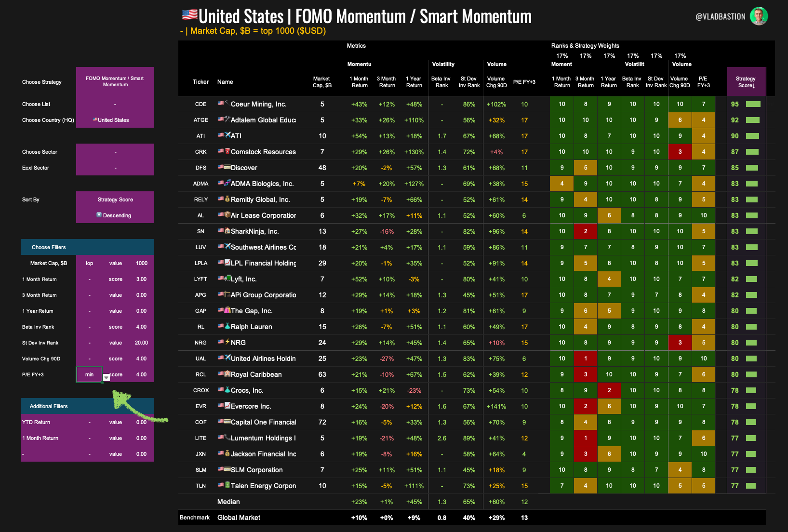Open the Sort By Strategy Score selector
788x532 pixels.
tap(115, 199)
